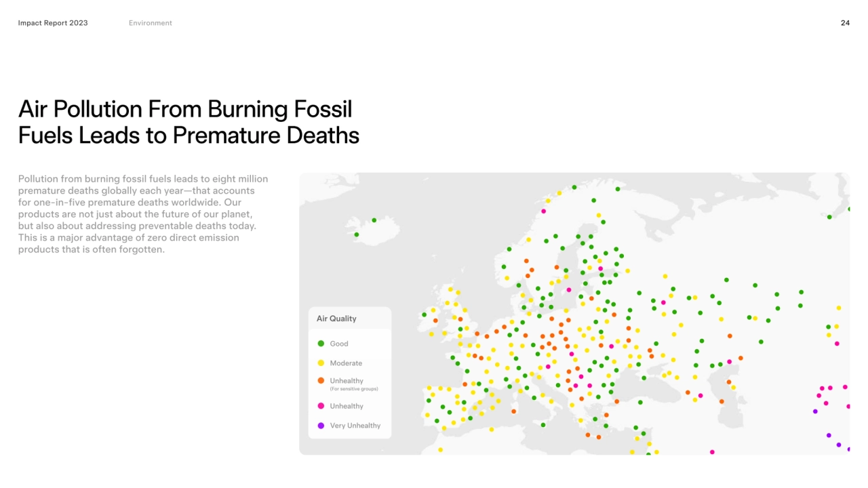868x488 pixels.
Task: Click the 'Impact Report 2023' header text
Action: pyautogui.click(x=53, y=23)
